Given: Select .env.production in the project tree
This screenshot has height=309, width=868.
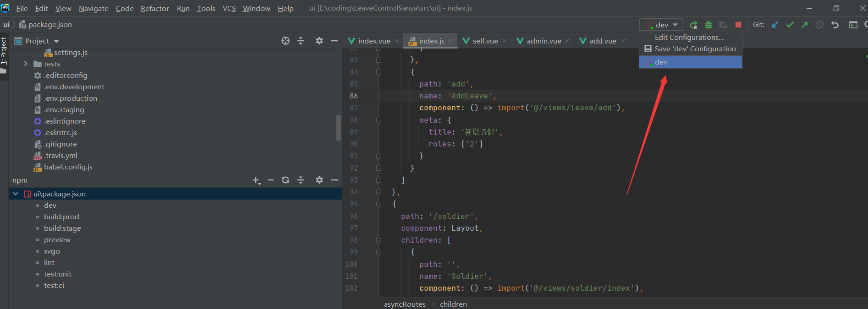Looking at the screenshot, I should point(71,98).
